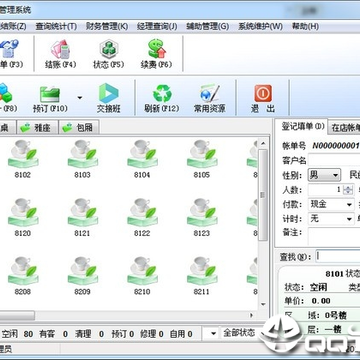Select tea table 8121

click(82, 218)
